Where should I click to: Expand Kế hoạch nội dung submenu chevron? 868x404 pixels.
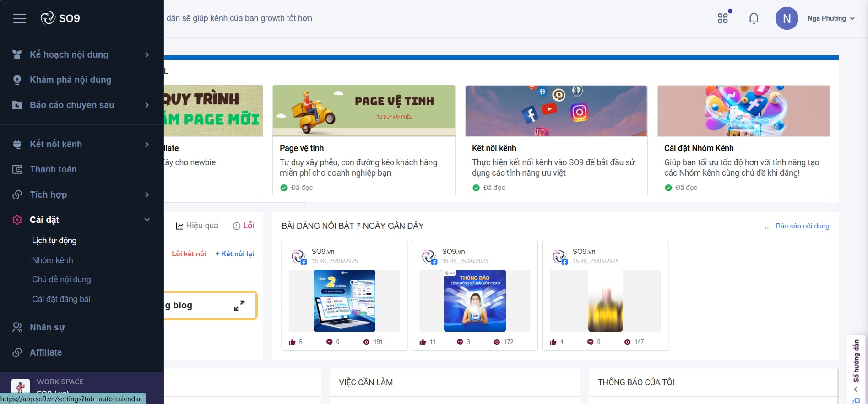[147, 54]
